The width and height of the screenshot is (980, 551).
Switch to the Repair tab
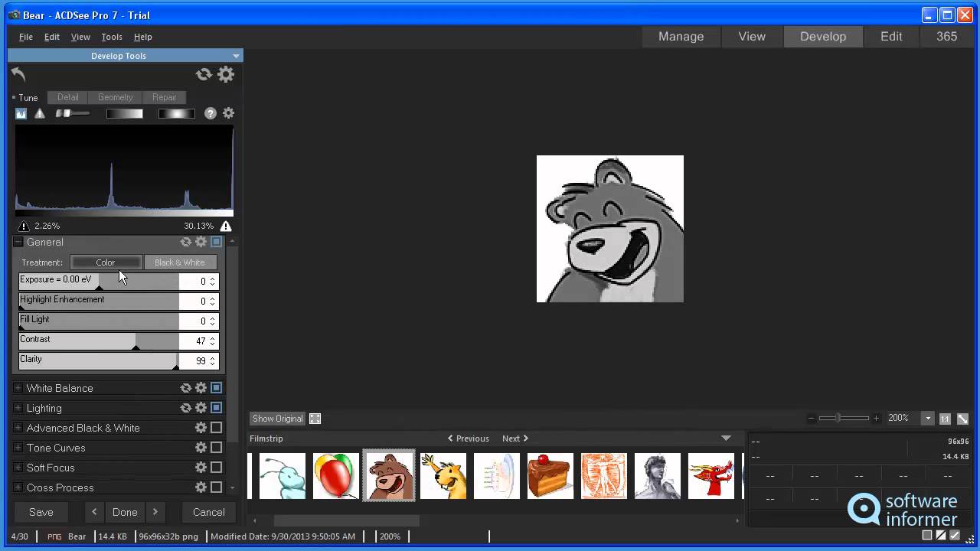pyautogui.click(x=164, y=97)
